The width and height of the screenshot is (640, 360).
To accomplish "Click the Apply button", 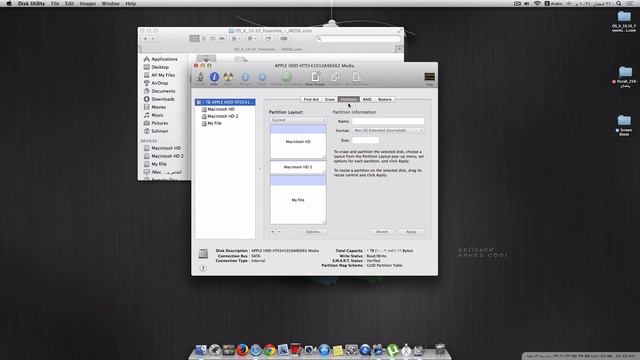I will click(x=411, y=232).
